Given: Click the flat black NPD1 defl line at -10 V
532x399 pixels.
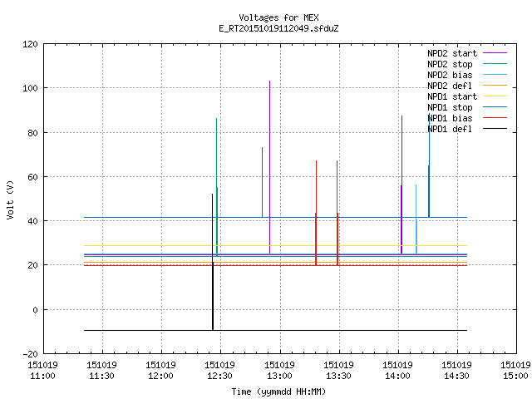Looking at the screenshot, I should 275,330.
